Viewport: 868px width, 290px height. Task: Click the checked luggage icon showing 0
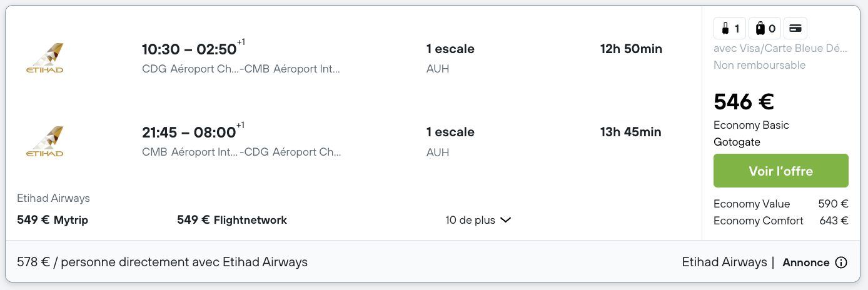click(x=764, y=28)
